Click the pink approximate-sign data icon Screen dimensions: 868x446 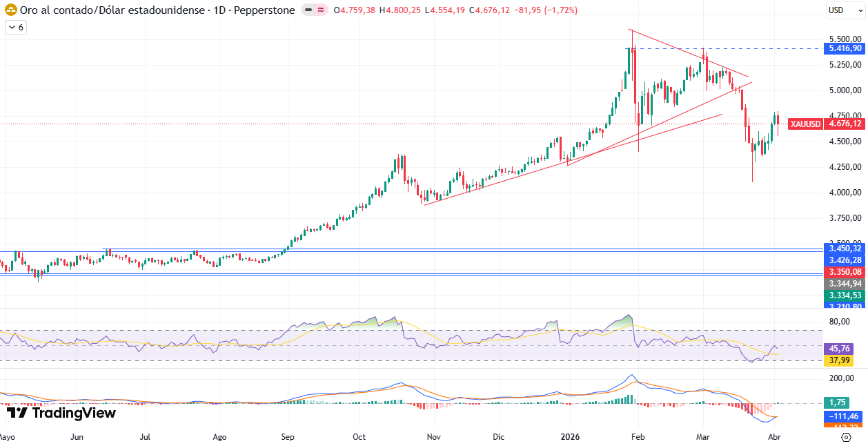pyautogui.click(x=321, y=10)
